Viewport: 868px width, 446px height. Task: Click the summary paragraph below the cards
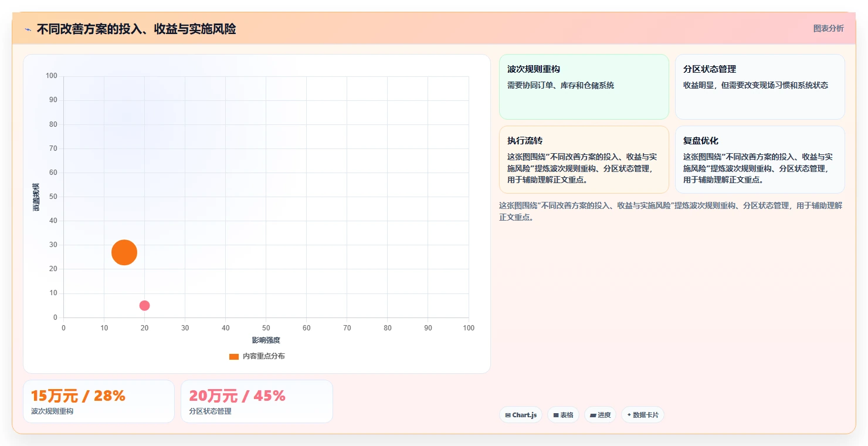(x=671, y=211)
